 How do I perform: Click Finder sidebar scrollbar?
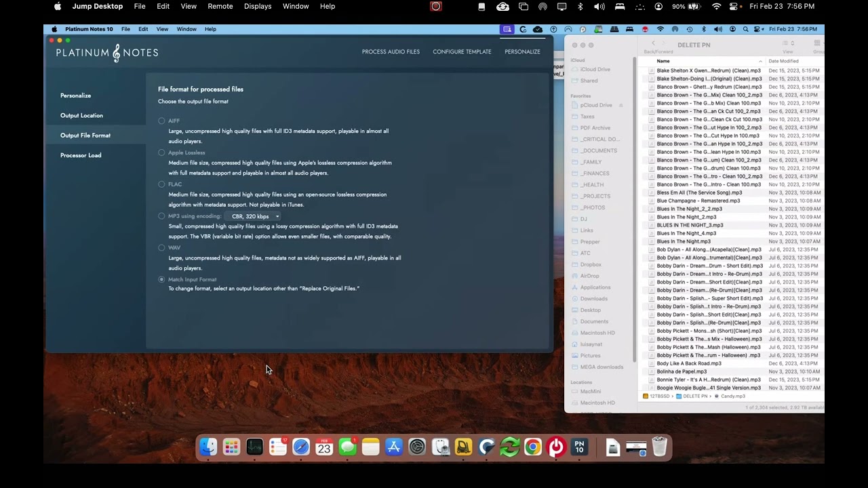tap(635, 210)
